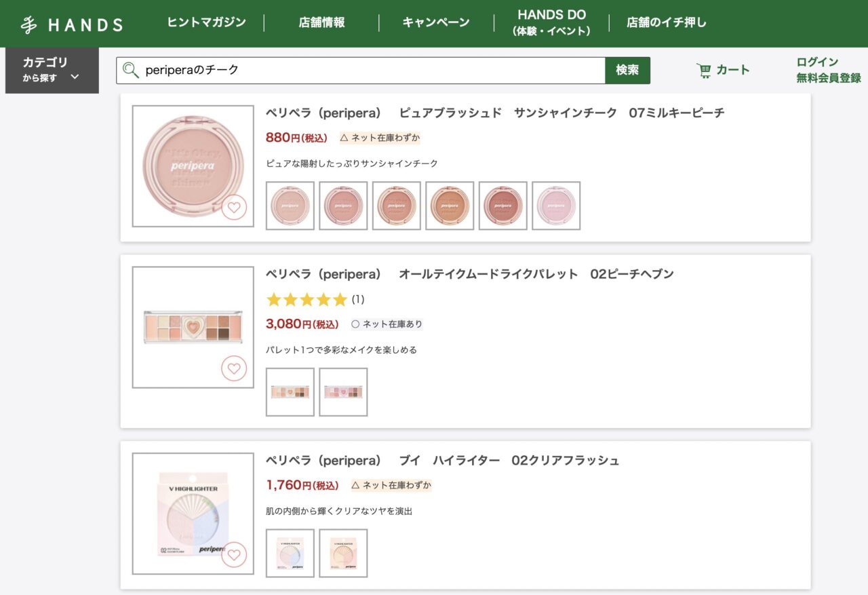Open the 店舗のイチ押し menu
The image size is (868, 595).
tap(667, 22)
